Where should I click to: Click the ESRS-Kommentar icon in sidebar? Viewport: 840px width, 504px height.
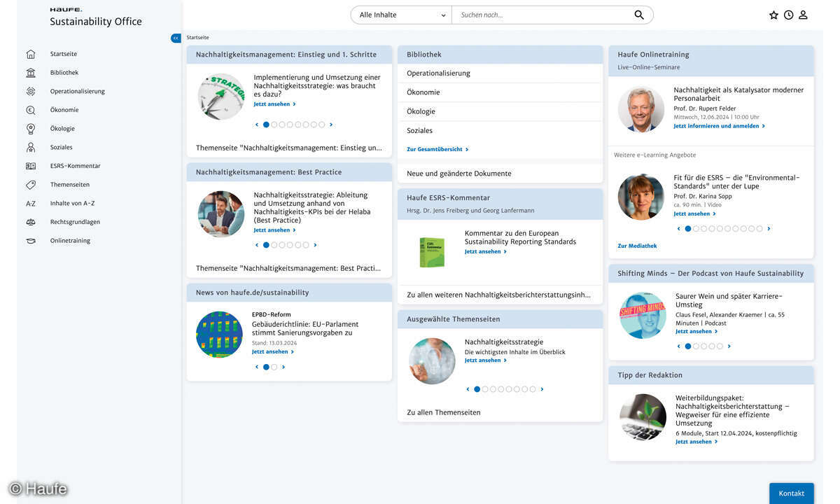(30, 166)
